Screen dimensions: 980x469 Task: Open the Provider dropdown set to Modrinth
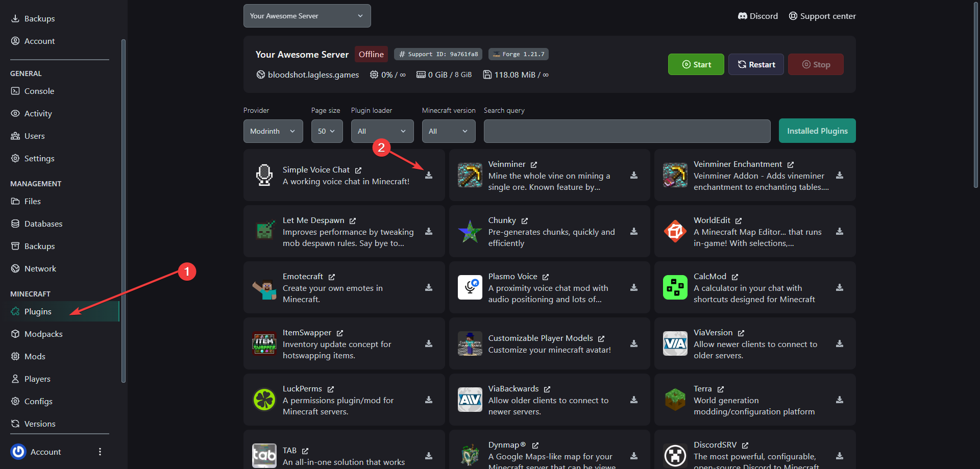click(x=273, y=131)
